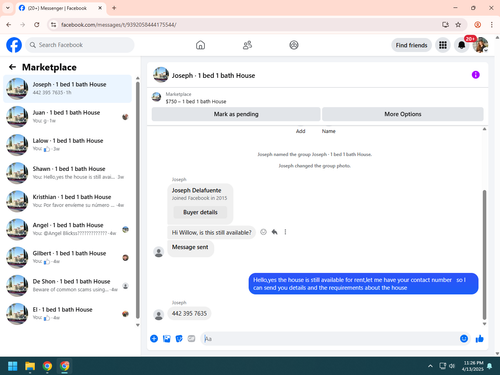Viewport: 500px width, 375px height.
Task: Reply to the 'Hi Willow' message arrow icon
Action: (274, 232)
